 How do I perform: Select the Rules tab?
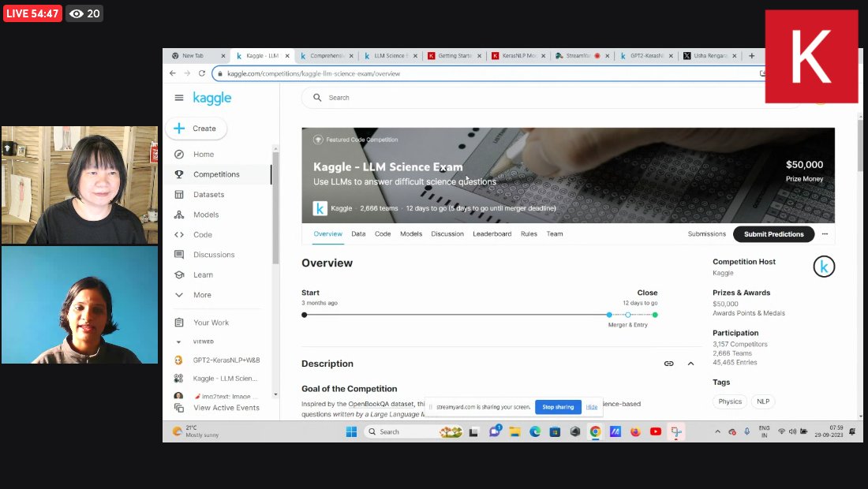click(529, 234)
